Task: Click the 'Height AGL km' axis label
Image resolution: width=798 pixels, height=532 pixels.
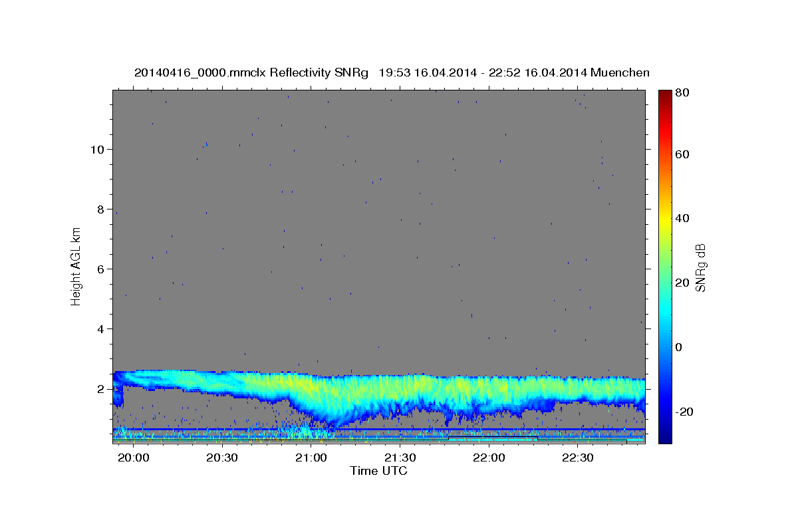Action: pyautogui.click(x=76, y=266)
